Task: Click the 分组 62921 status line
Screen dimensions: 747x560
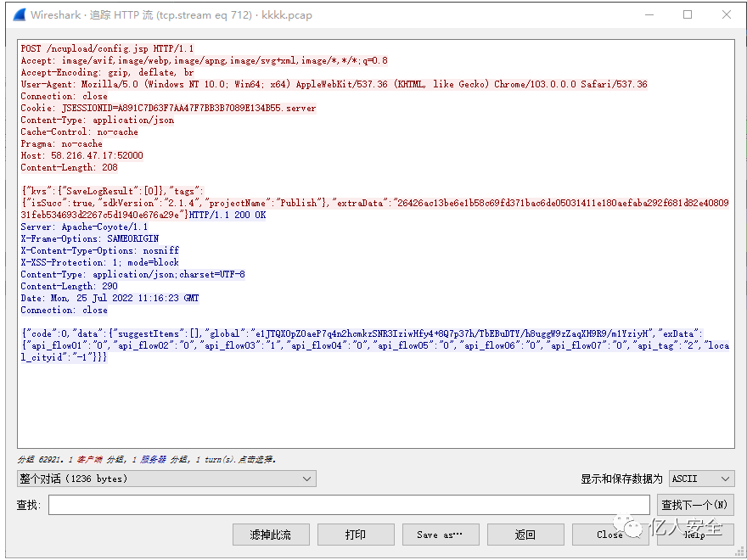Action: click(x=147, y=460)
